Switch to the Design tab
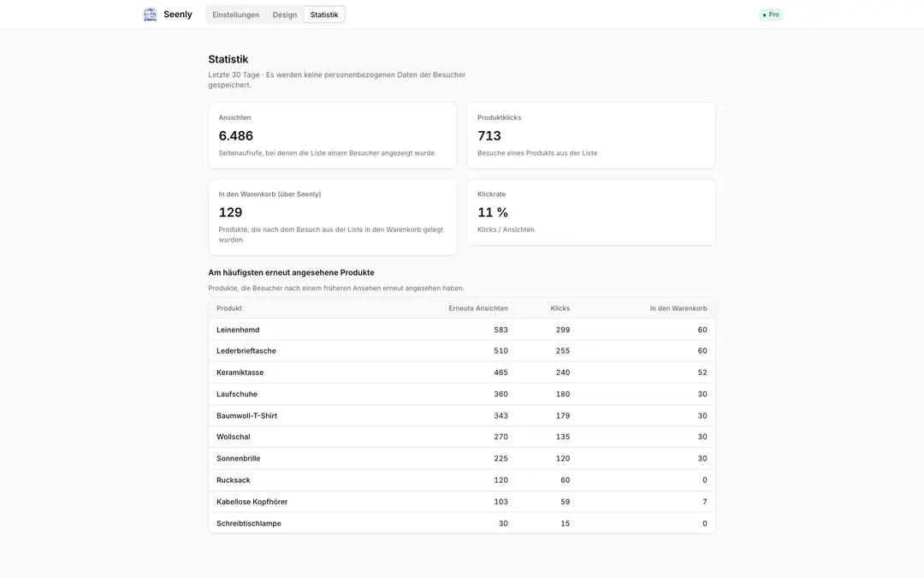 pyautogui.click(x=285, y=15)
